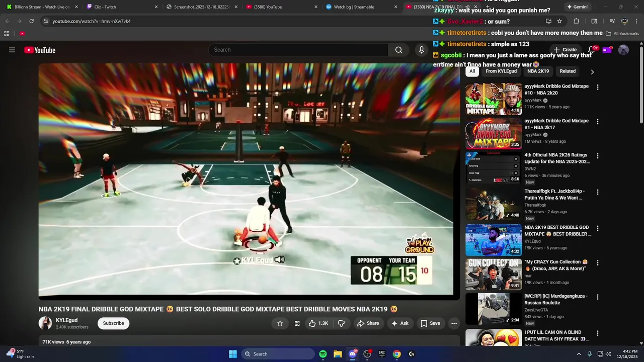The width and height of the screenshot is (644, 362).
Task: Click the star icon below the video
Action: tap(280, 323)
